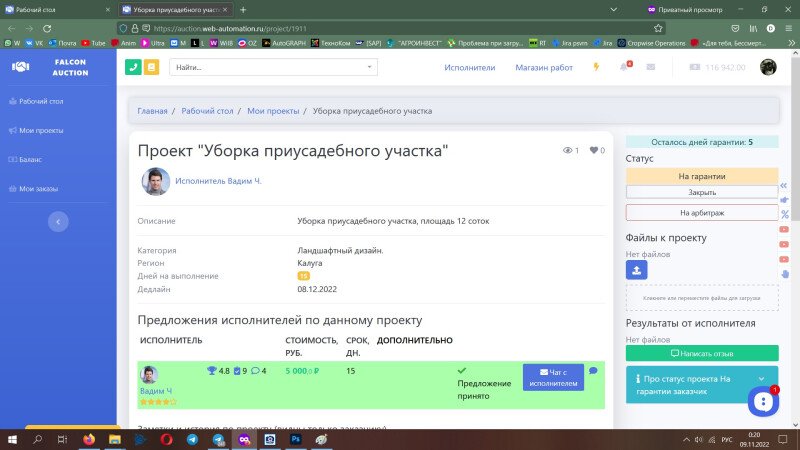Open the chat bubble icon in Вадим Ч row
This screenshot has width=800, height=450.
click(593, 371)
